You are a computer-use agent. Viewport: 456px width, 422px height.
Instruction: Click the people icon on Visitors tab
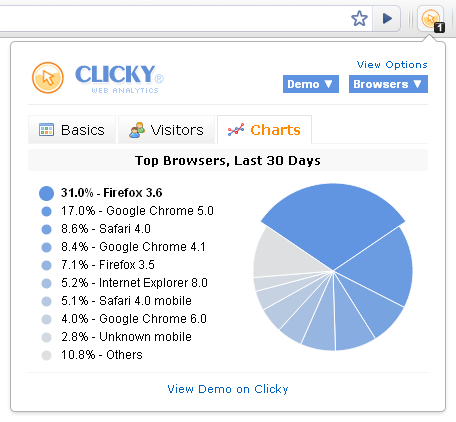[137, 130]
